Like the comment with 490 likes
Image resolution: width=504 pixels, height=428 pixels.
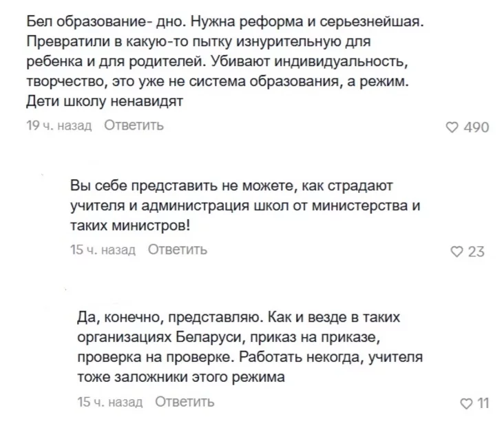(x=452, y=128)
